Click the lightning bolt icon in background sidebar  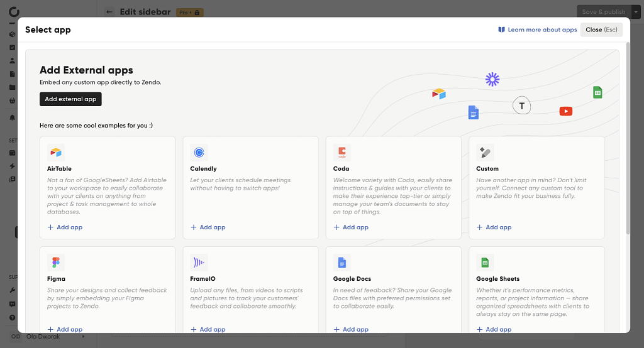click(x=13, y=166)
